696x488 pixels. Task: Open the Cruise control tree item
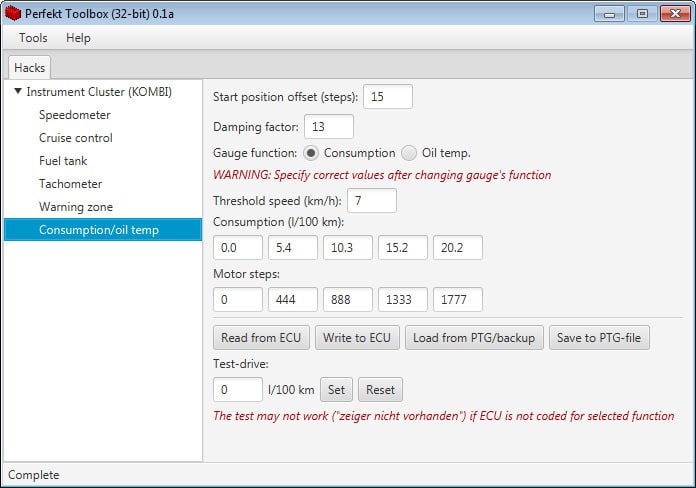pyautogui.click(x=76, y=138)
